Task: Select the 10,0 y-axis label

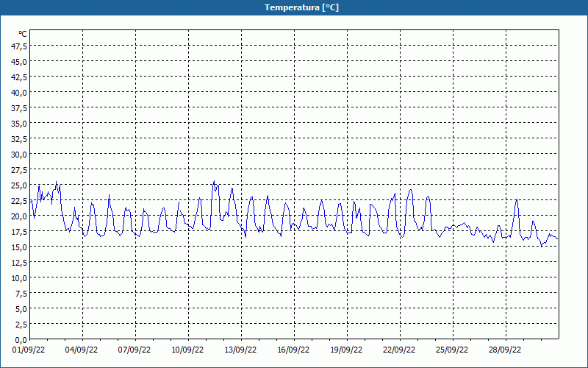Action: pos(19,278)
